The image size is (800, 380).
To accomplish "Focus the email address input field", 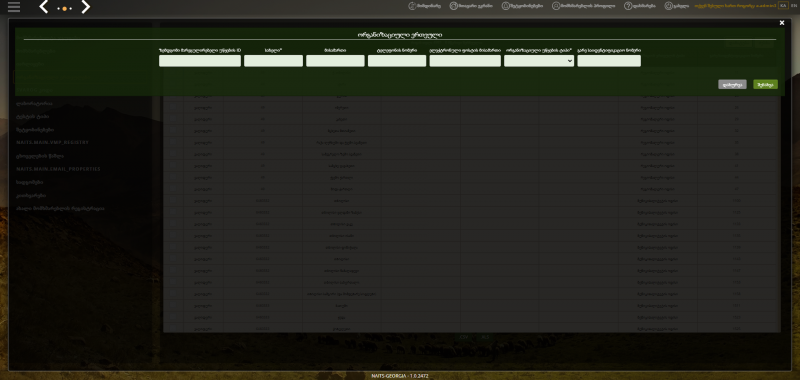I will pyautogui.click(x=465, y=61).
